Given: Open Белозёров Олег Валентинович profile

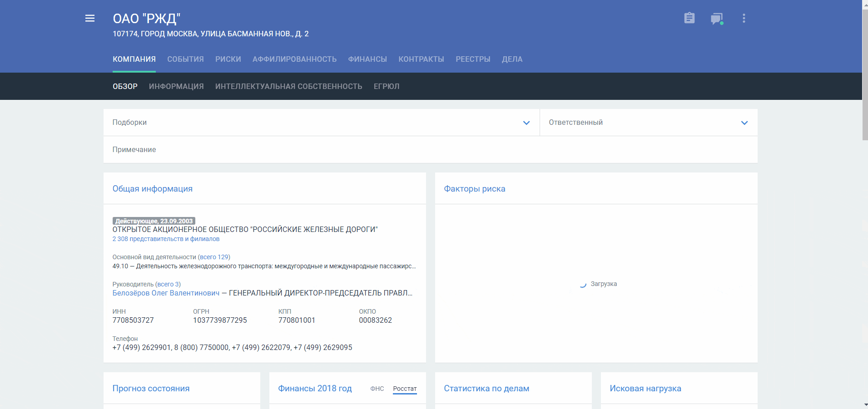Looking at the screenshot, I should pyautogui.click(x=166, y=293).
